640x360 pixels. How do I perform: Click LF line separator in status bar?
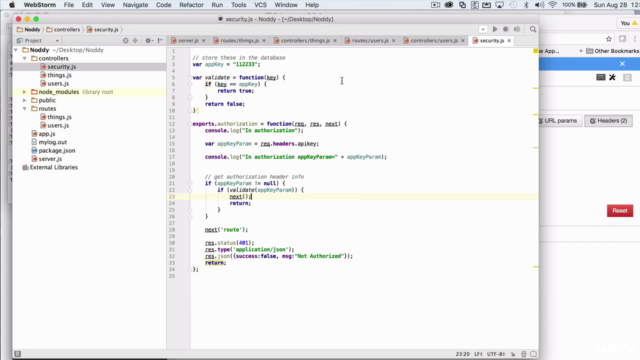[x=478, y=354]
